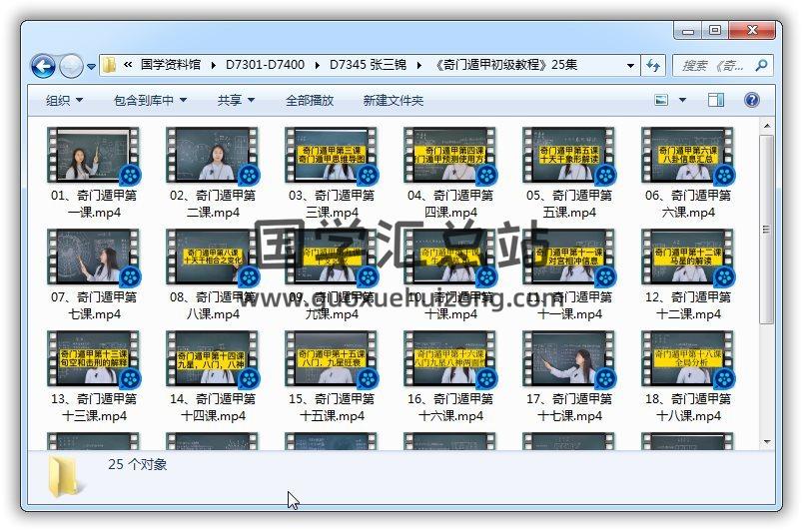This screenshot has width=803, height=532.
Task: Expand the 组织 dropdown menu
Action: click(x=64, y=100)
